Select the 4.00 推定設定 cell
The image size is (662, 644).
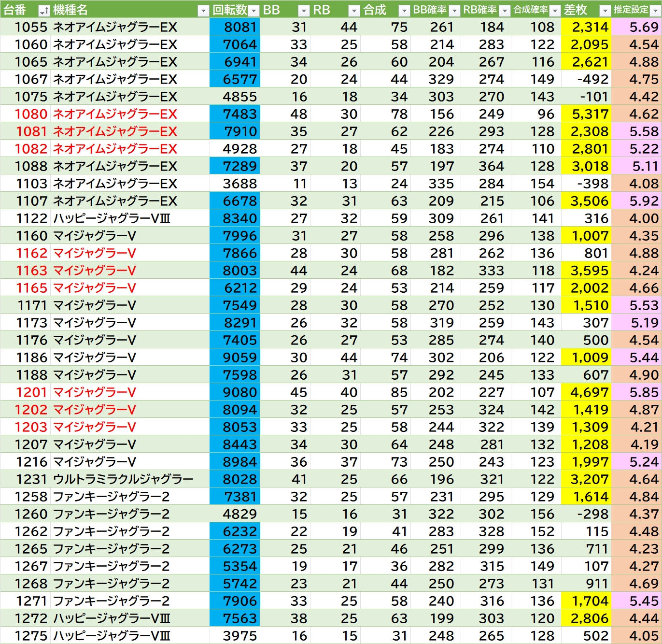coord(636,218)
